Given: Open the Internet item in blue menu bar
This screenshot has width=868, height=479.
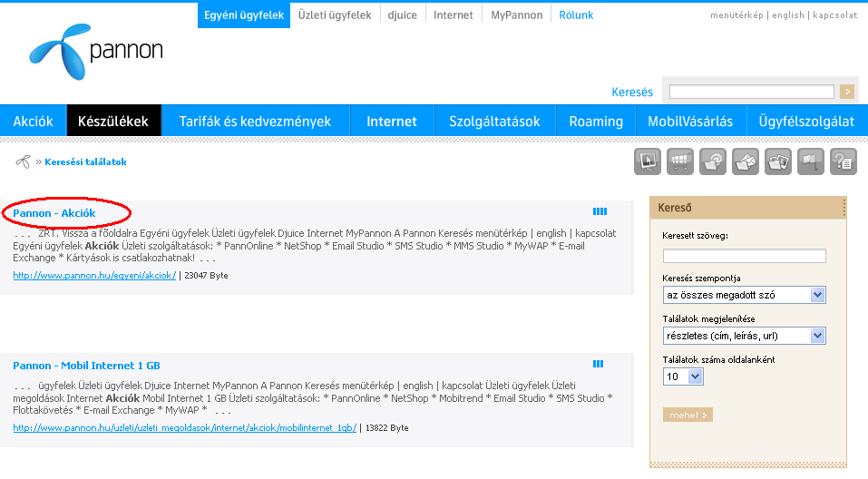Looking at the screenshot, I should pos(392,121).
